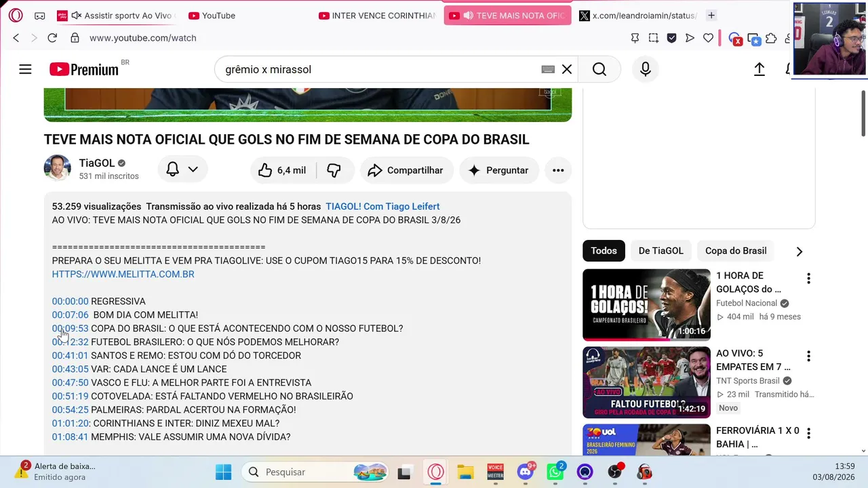Screen dimensions: 868x488
Task: Click the site security padlock icon
Action: [x=75, y=38]
